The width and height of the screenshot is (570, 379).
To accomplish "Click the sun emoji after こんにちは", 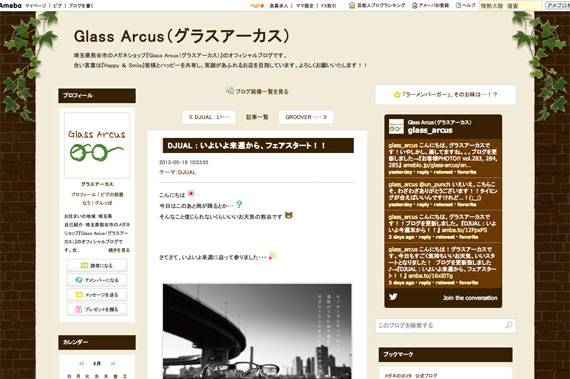I will [x=191, y=194].
